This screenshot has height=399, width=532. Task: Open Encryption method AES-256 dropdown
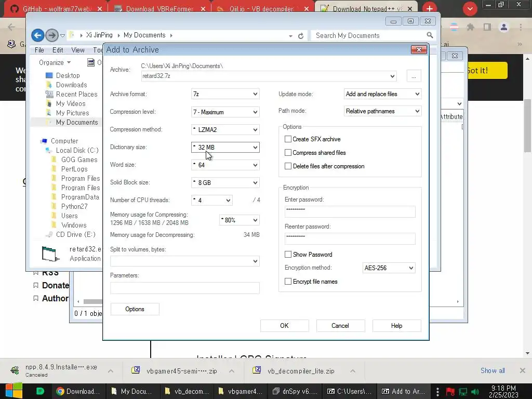click(x=389, y=268)
